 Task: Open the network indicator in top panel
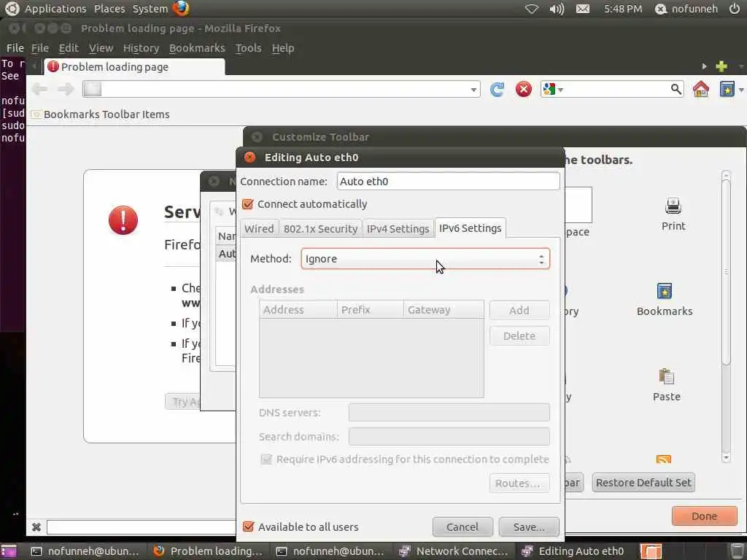[531, 9]
